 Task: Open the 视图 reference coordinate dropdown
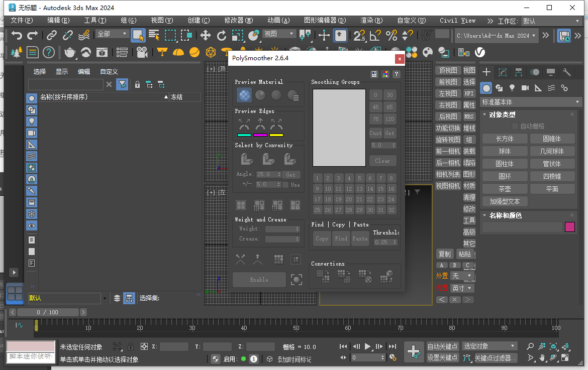point(279,34)
